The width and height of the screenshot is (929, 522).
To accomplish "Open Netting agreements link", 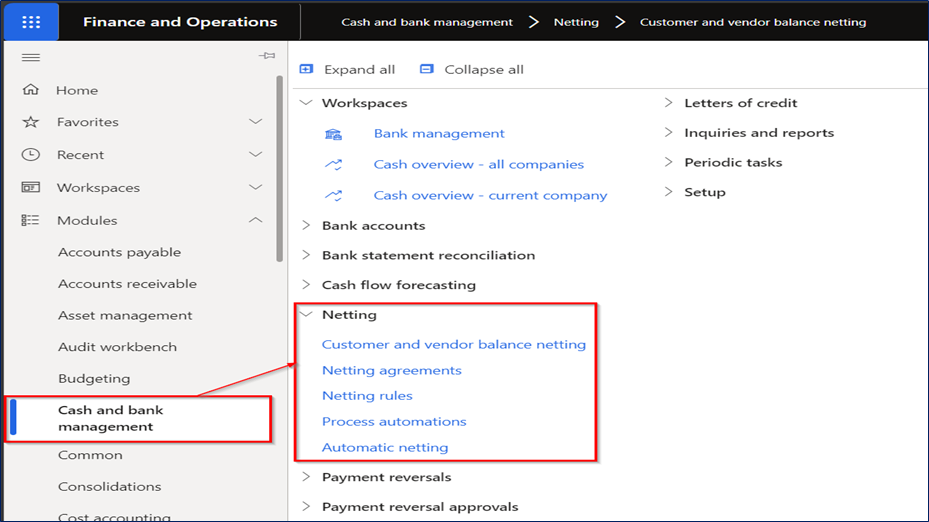I will coord(392,370).
